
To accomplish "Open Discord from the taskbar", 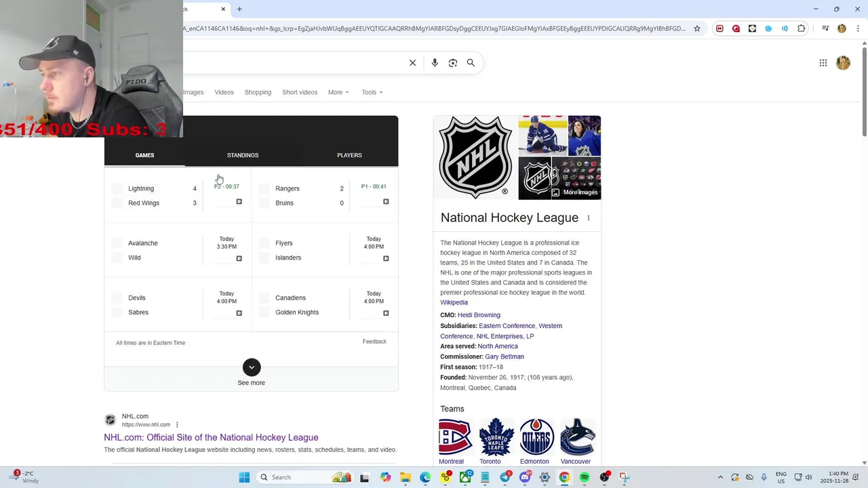I will click(x=525, y=477).
